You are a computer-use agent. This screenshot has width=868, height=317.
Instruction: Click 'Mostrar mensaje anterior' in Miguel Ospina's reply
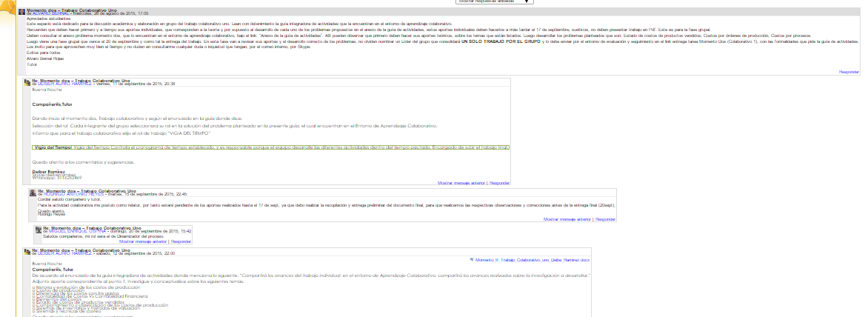pos(144,241)
